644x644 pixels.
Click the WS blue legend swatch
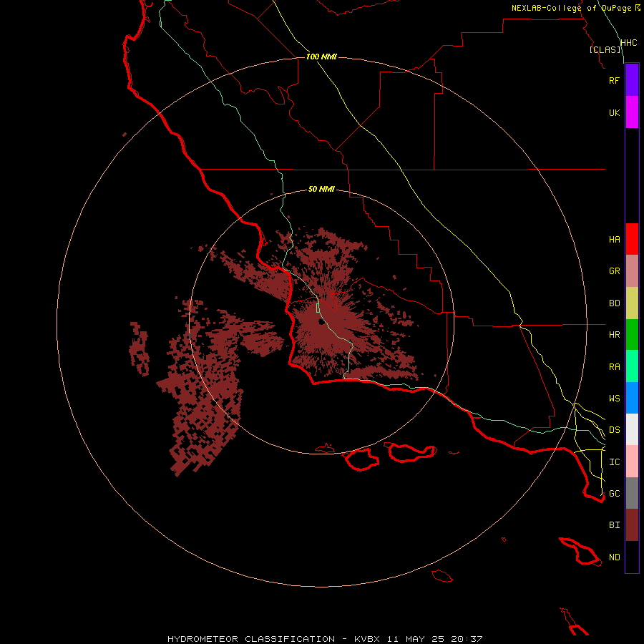pyautogui.click(x=632, y=398)
